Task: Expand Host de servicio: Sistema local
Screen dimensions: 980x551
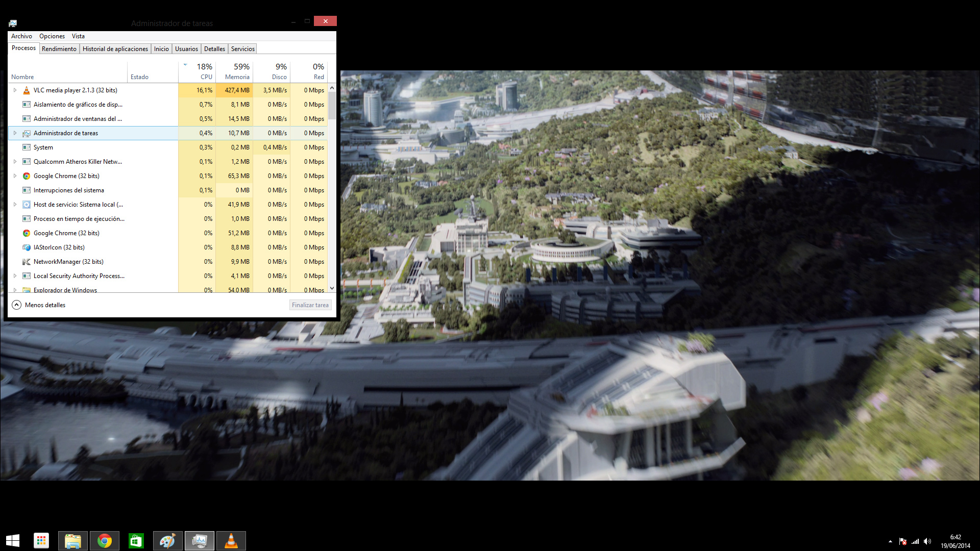Action: coord(15,205)
